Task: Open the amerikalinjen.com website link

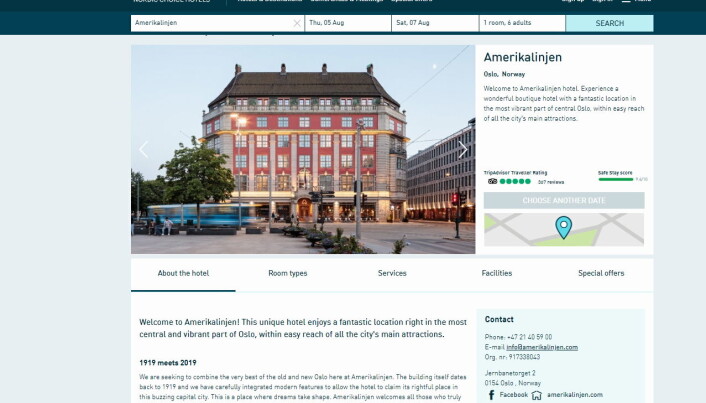Action: tap(575, 395)
